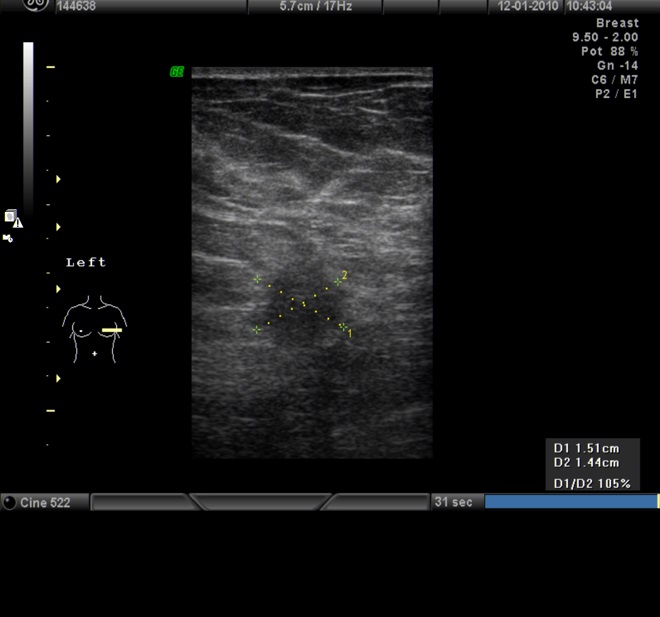660x617 pixels.
Task: Click the ultrasound image at caliper intersection
Action: pos(303,303)
